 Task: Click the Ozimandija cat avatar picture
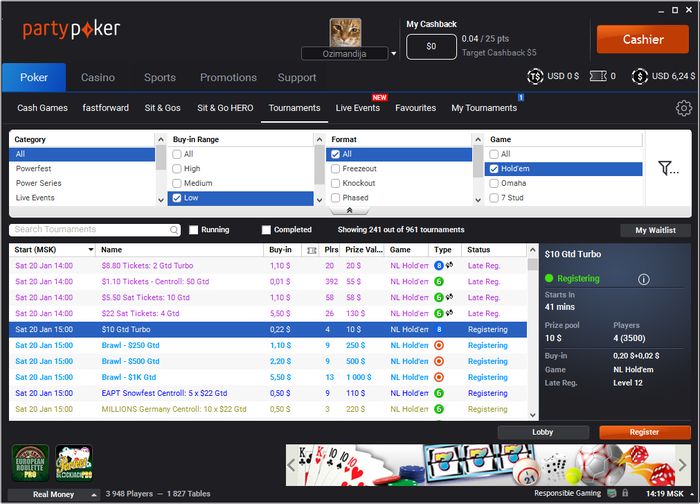click(345, 33)
